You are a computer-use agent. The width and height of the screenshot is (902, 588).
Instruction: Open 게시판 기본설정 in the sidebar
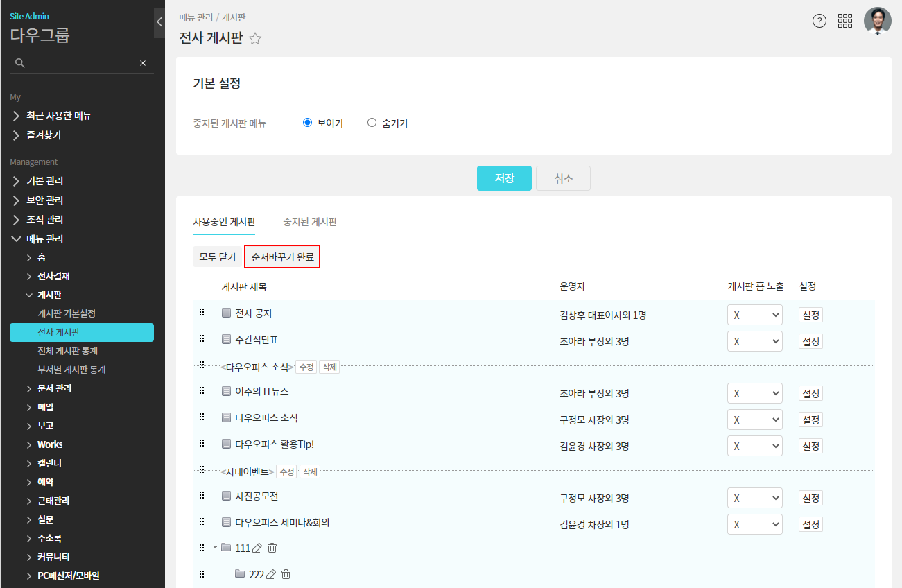tap(67, 313)
